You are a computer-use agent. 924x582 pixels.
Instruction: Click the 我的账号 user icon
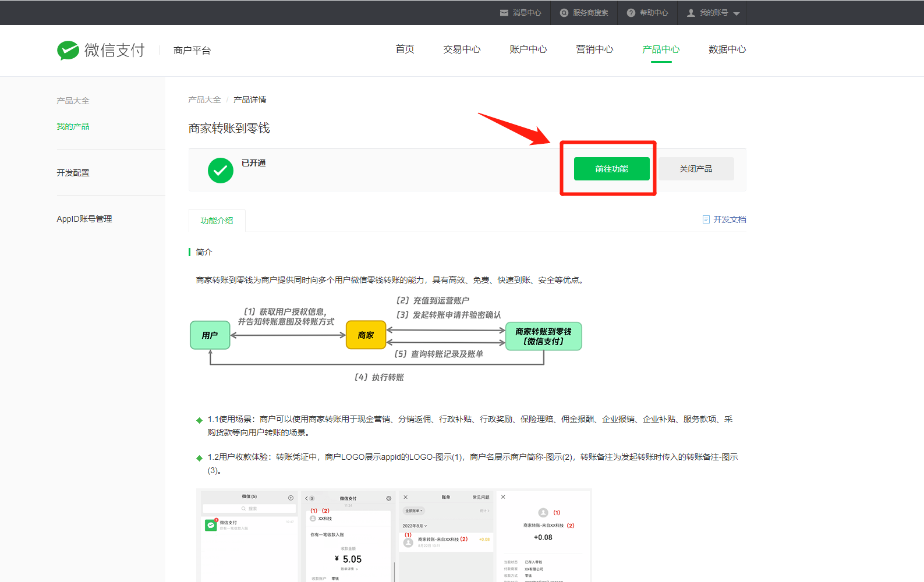click(691, 13)
